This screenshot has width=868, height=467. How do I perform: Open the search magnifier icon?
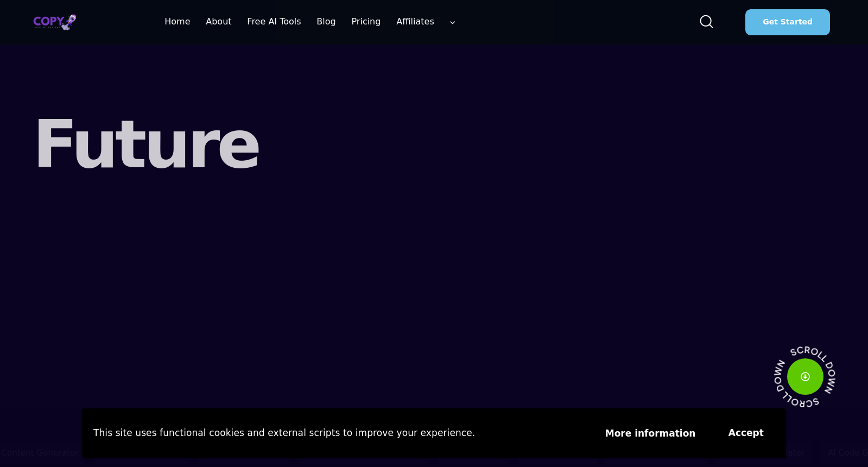706,22
